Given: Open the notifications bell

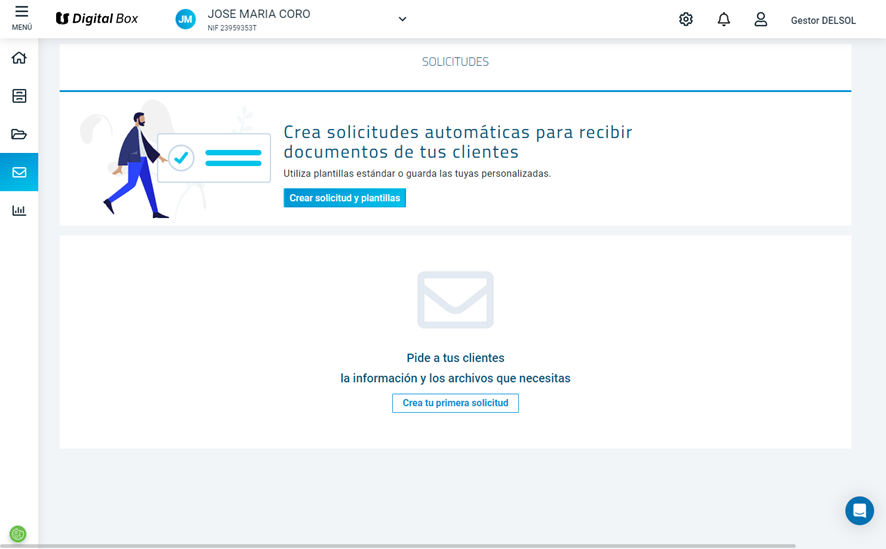Looking at the screenshot, I should [x=724, y=19].
